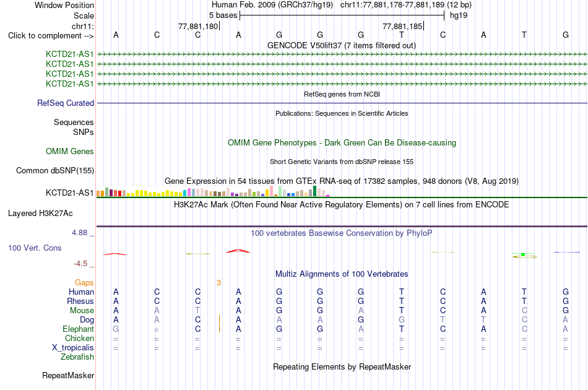This screenshot has width=588, height=390.
Task: Click KCTD21-AS1 label beside GTEx expression bars
Action: point(69,193)
